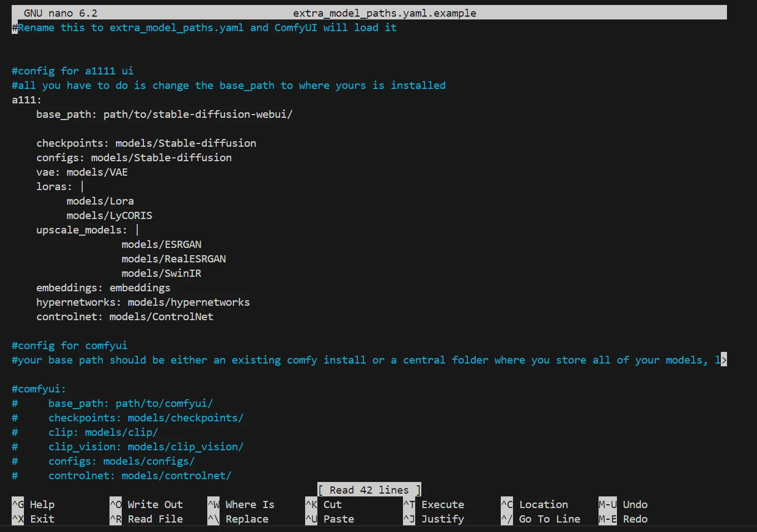The height and width of the screenshot is (532, 757).
Task: Click the ^T Execute shortcut
Action: (x=434, y=504)
